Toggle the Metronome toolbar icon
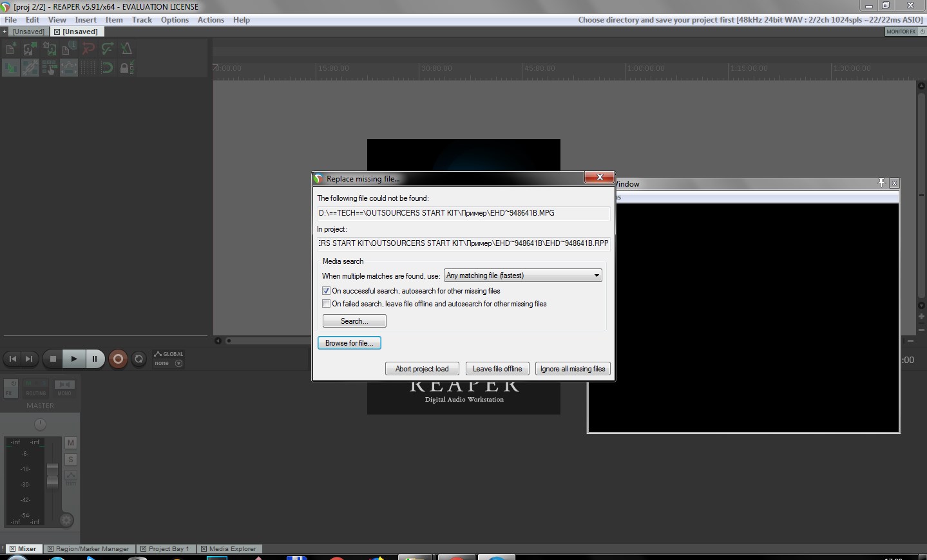Image resolution: width=927 pixels, height=560 pixels. 127,48
